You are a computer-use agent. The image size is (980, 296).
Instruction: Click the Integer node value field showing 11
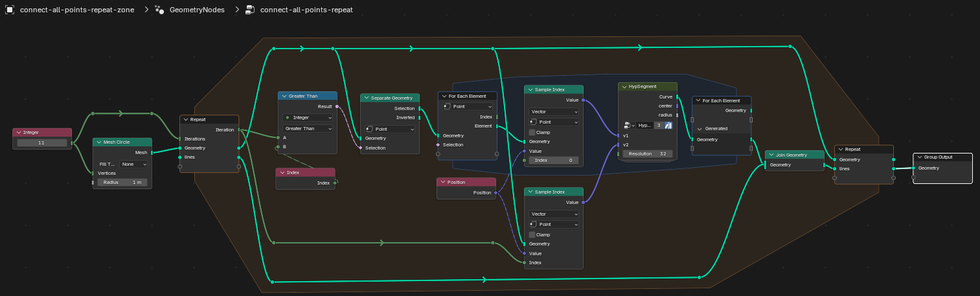click(42, 142)
